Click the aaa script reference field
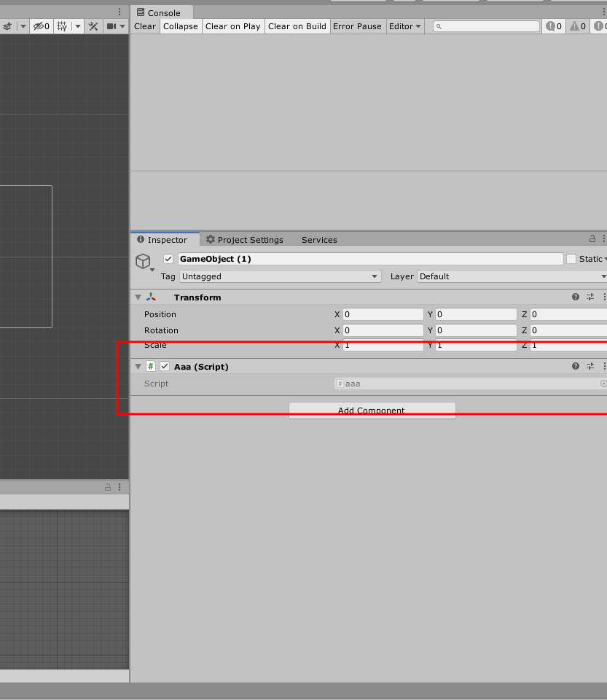 click(x=466, y=384)
